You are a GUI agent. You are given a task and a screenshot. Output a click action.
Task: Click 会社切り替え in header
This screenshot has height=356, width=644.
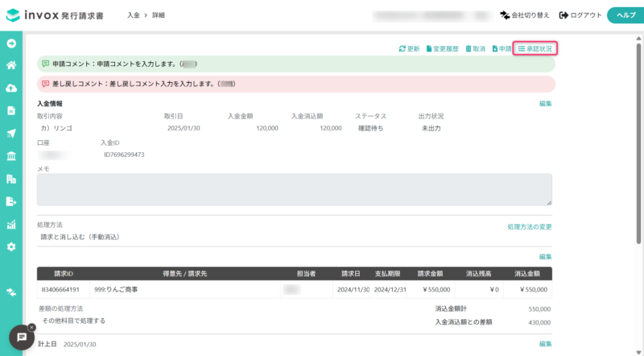(x=525, y=15)
